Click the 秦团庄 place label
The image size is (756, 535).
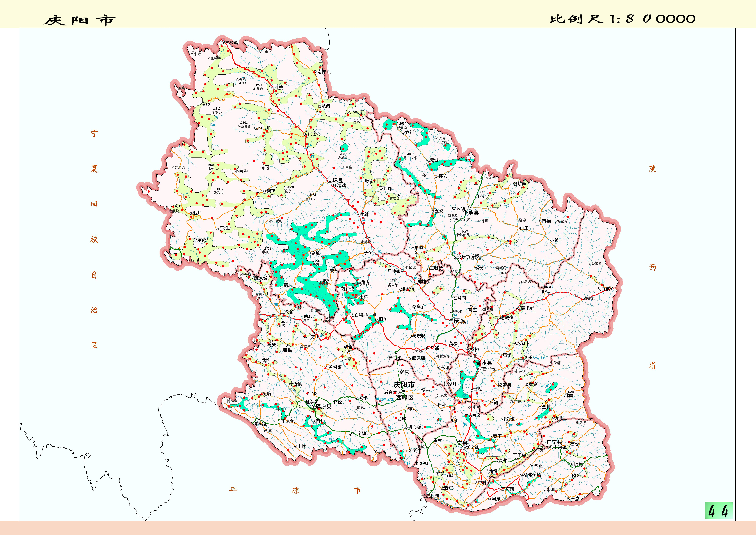coord(324,72)
